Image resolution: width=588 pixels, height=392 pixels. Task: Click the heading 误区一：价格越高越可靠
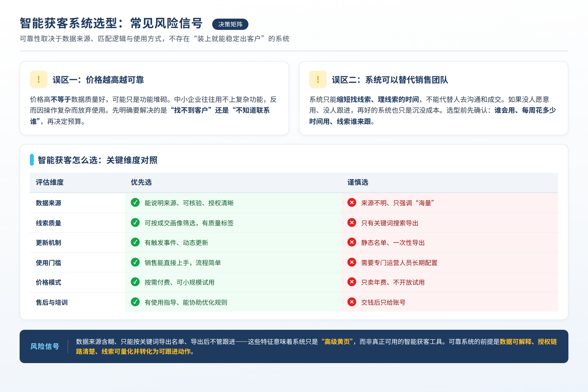(98, 80)
